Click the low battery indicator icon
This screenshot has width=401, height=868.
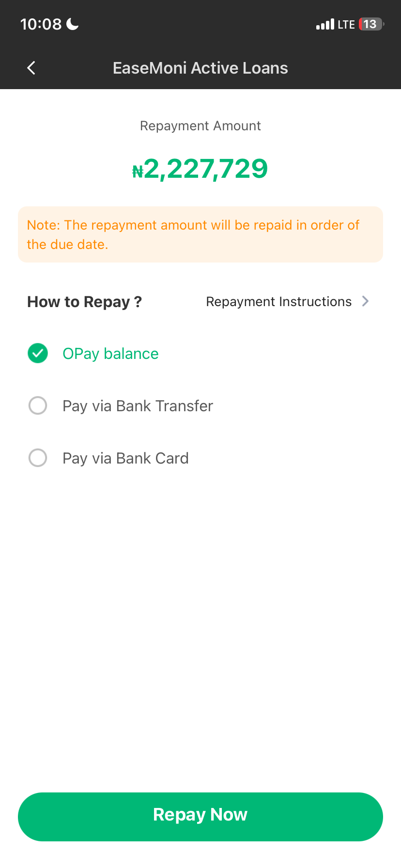tap(371, 24)
